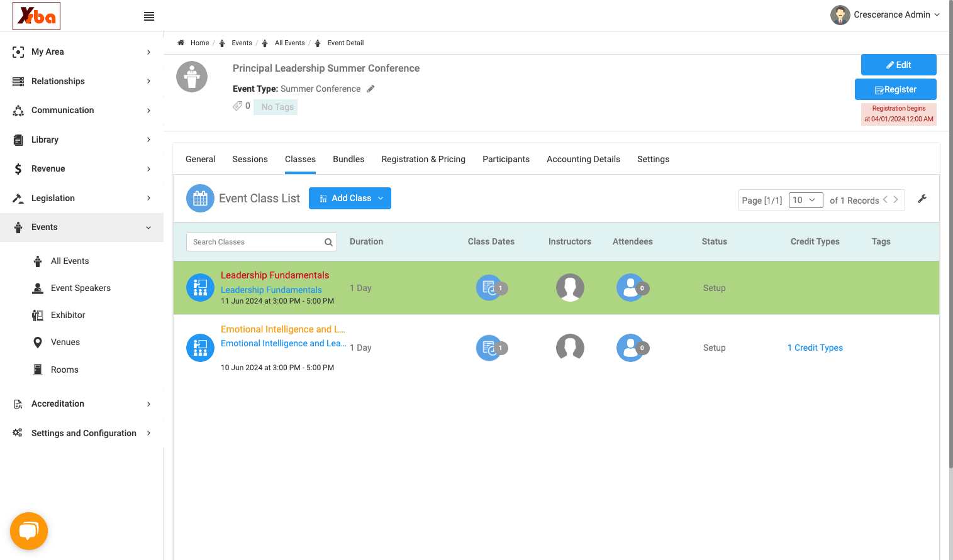Screen dimensions: 953x560
Task: Open instructor icon for Leadership Fundamentals
Action: click(x=570, y=288)
